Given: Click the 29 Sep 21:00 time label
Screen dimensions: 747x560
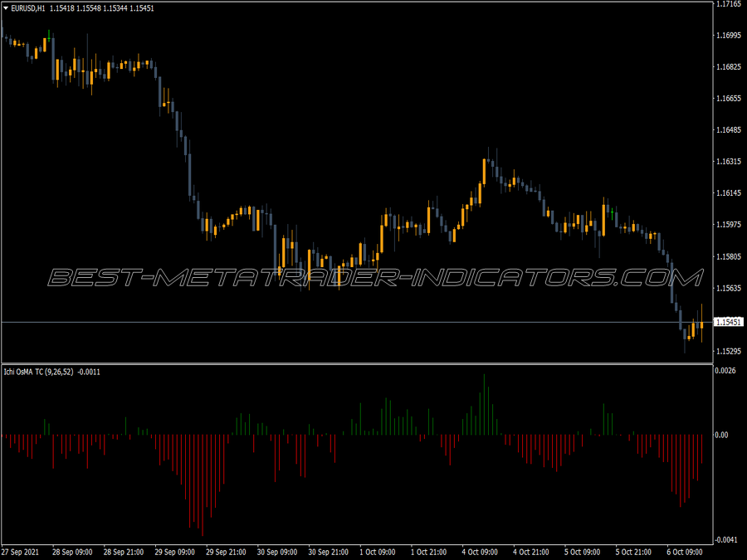Looking at the screenshot, I should (226, 552).
